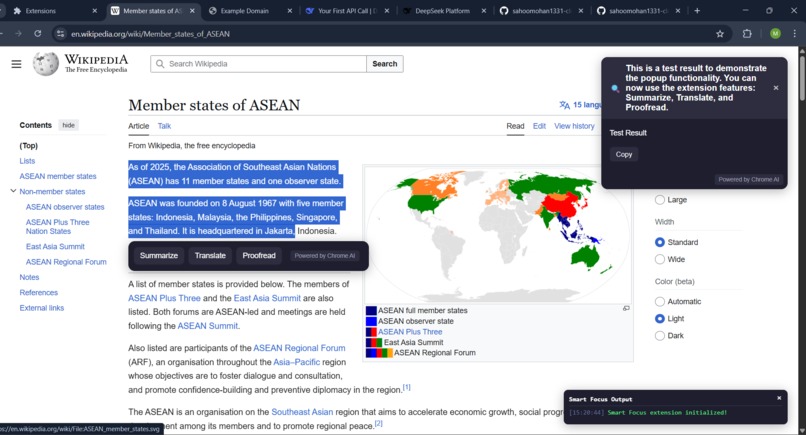Choose Dark color mode

(x=660, y=336)
